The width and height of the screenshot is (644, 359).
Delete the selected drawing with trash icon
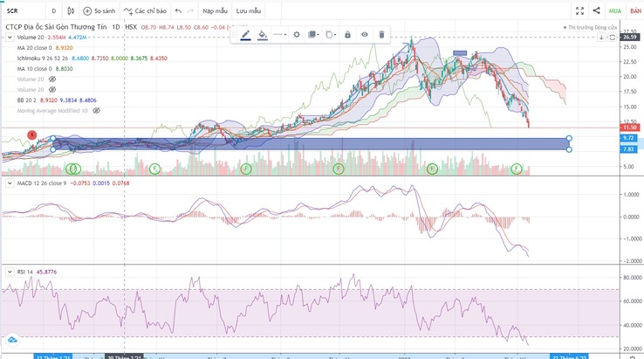(x=381, y=35)
